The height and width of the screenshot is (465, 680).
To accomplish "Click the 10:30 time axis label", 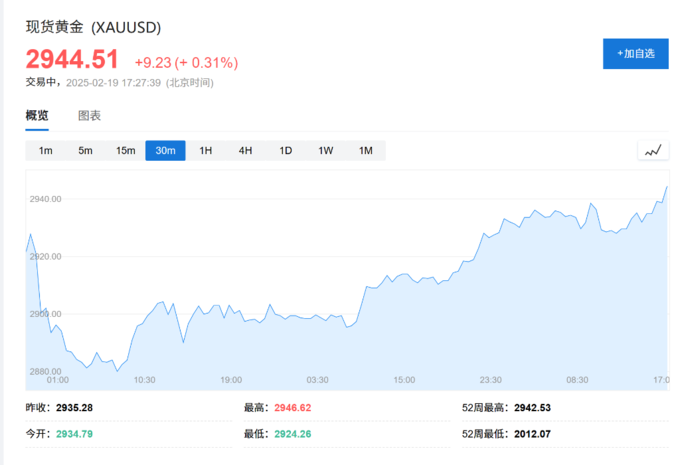I will click(144, 380).
